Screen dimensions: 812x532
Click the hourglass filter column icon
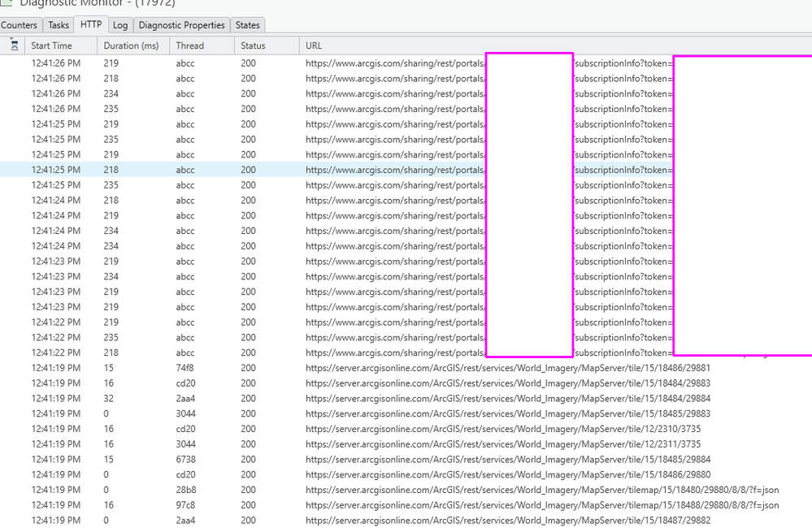coord(15,45)
